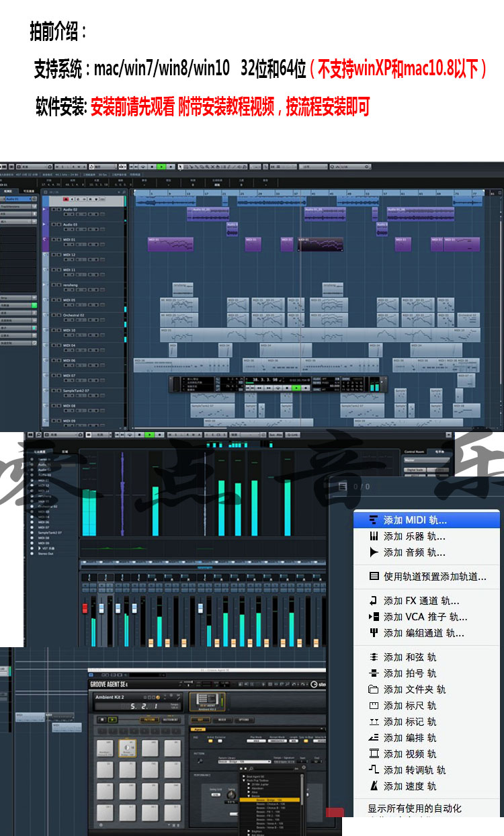Choose 使用轨道预置添加轨道 menu item

tap(427, 577)
